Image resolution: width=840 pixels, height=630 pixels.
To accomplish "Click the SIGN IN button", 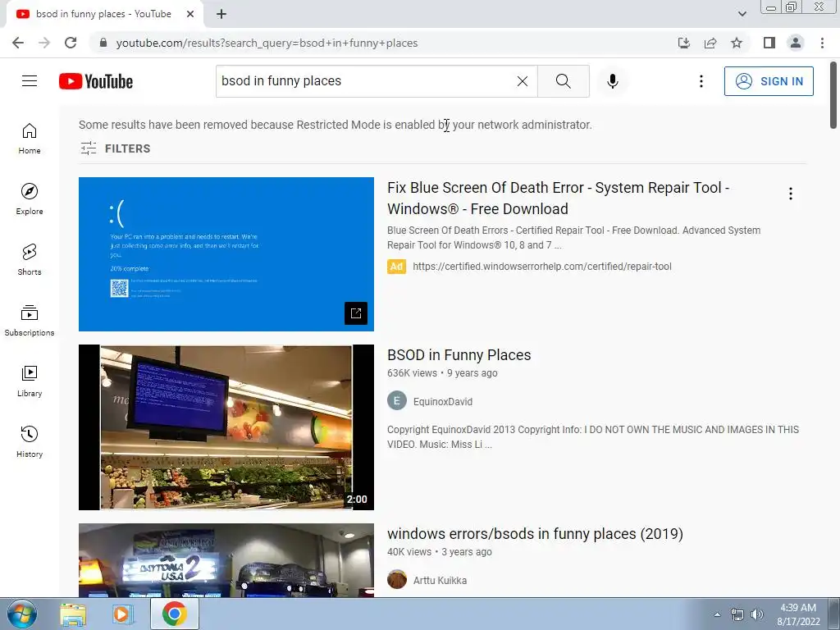I will pyautogui.click(x=769, y=81).
